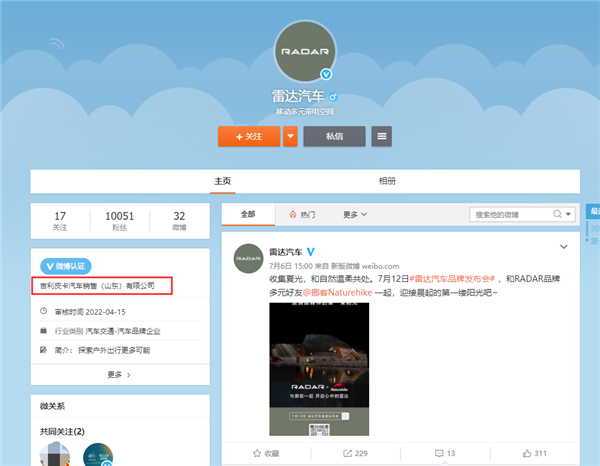Image resolution: width=600 pixels, height=466 pixels.
Task: Open the 雷达汽车 post author name
Action: click(285, 252)
